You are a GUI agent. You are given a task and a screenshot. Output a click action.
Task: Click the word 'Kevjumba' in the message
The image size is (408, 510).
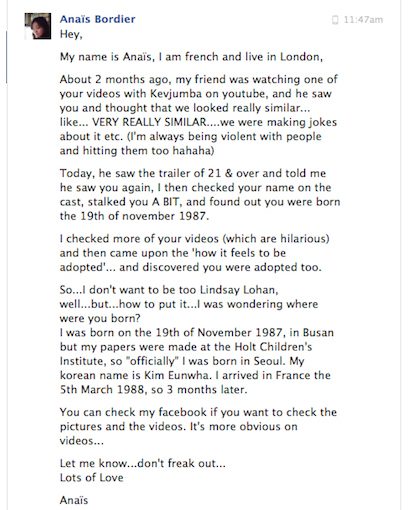tap(176, 94)
